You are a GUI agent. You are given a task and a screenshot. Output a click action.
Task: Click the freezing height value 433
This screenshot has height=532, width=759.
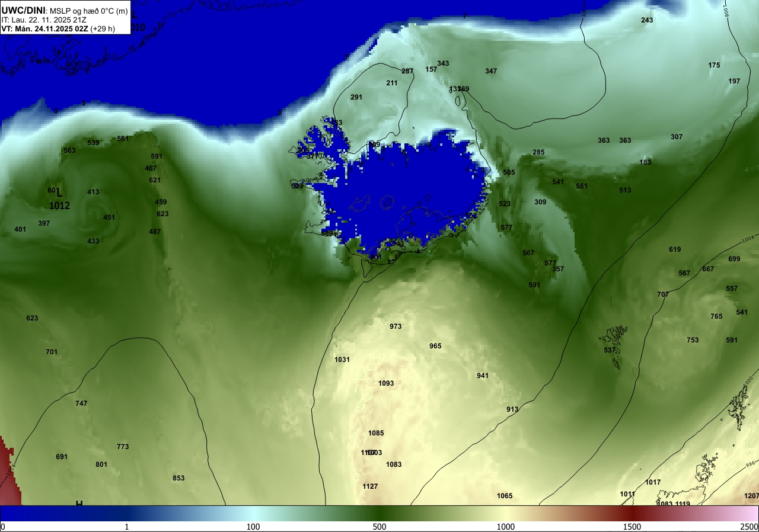[93, 241]
